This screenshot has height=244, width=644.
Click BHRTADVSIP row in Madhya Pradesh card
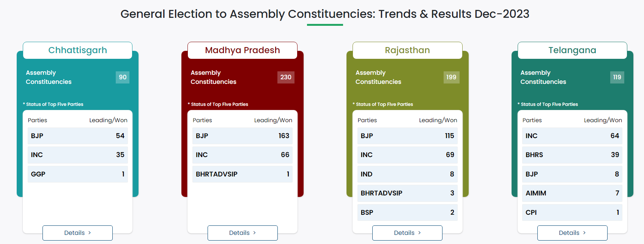pyautogui.click(x=242, y=174)
